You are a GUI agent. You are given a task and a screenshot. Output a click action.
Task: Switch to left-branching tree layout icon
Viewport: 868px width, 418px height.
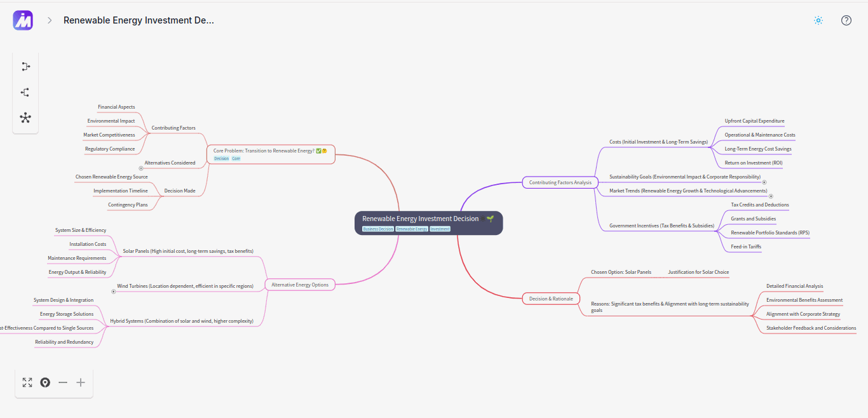tap(25, 92)
